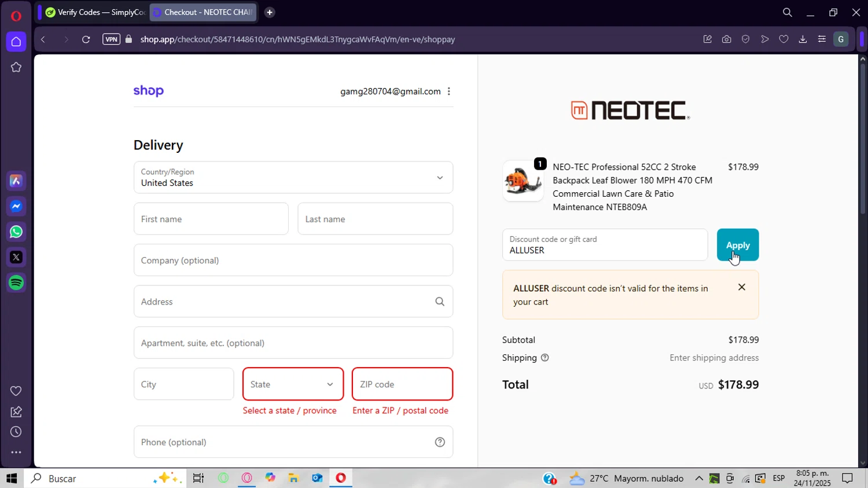Click the leaf blower product thumbnail
This screenshot has height=488, width=868.
point(523,181)
